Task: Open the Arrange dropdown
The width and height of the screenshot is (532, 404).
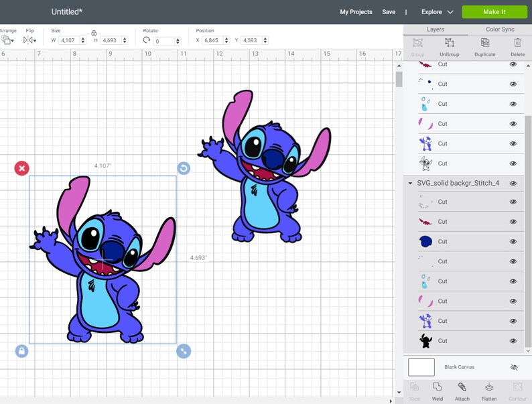Action: pyautogui.click(x=7, y=40)
